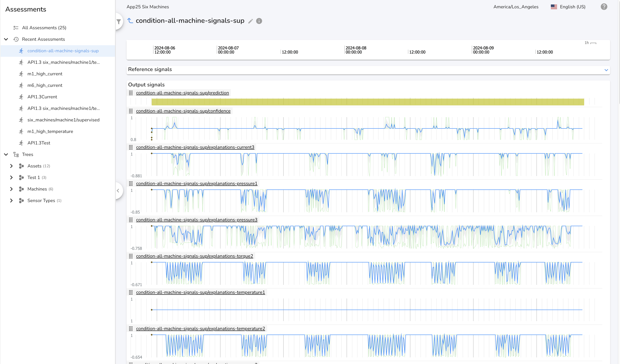Image resolution: width=620 pixels, height=364 pixels.
Task: Click the English (US) language selector
Action: (x=572, y=7)
